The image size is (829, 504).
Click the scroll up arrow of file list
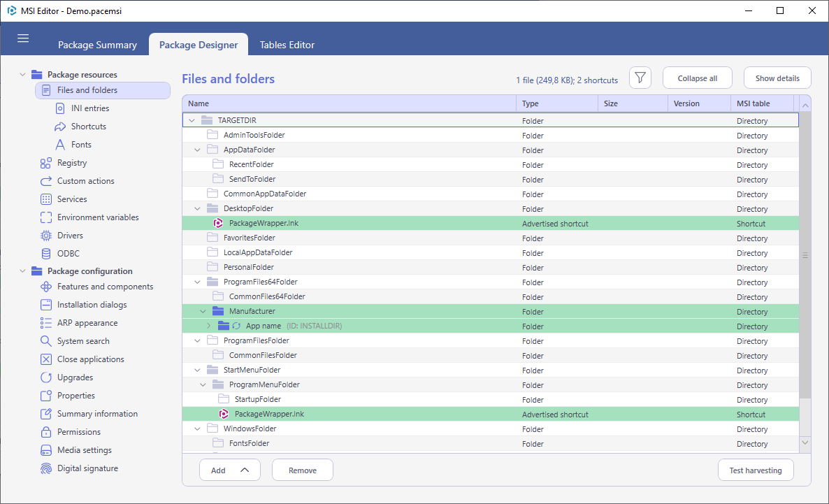(805, 106)
